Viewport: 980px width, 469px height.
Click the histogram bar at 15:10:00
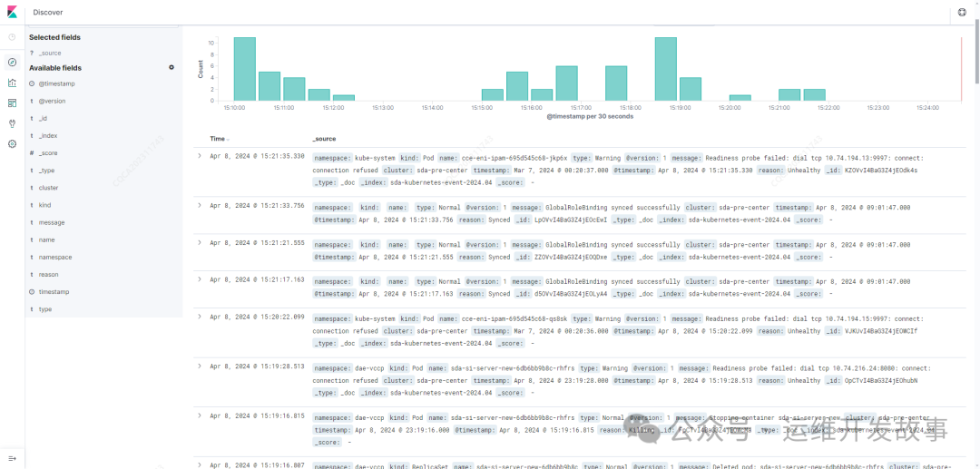click(245, 69)
